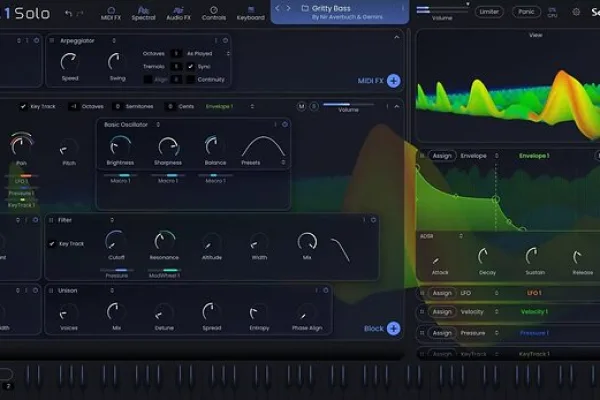Toggle the Limiter button

point(489,12)
